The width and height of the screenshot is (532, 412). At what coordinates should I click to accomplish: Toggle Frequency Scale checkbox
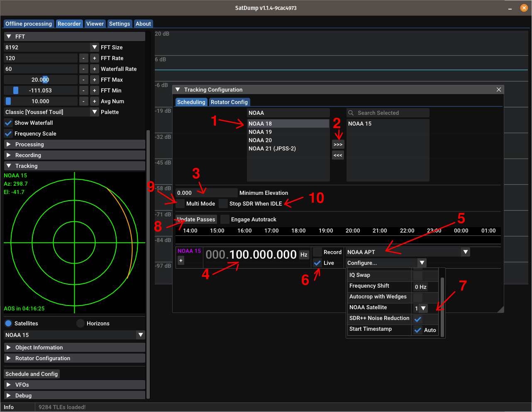8,133
